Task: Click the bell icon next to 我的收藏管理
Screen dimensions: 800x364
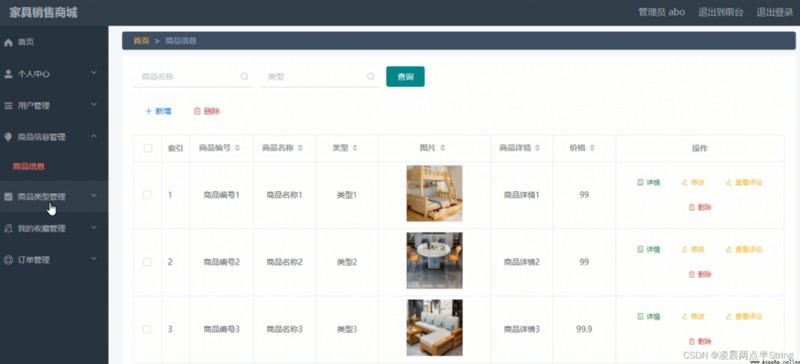Action: pyautogui.click(x=8, y=228)
